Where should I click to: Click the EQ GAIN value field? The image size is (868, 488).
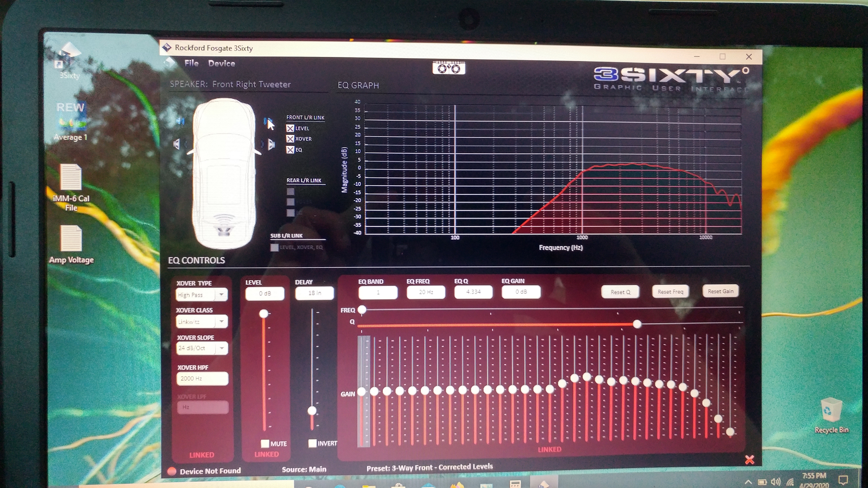(x=521, y=292)
